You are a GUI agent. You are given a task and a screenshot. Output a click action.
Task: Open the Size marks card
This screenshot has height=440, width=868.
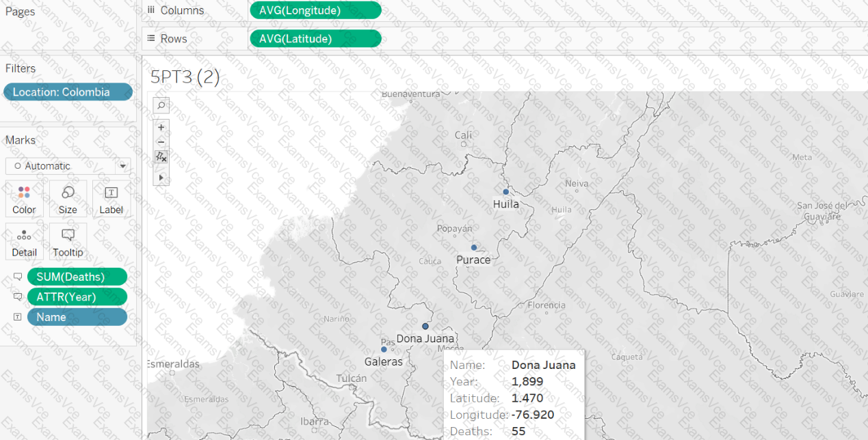pyautogui.click(x=68, y=199)
